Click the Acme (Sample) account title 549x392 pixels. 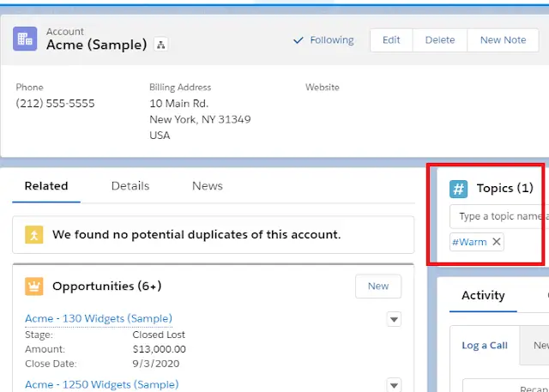pos(97,45)
